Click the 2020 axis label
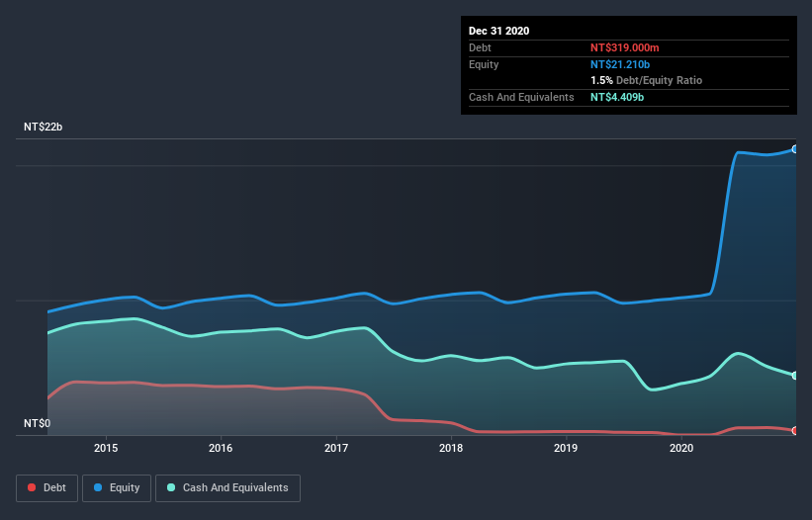812x520 pixels. [x=681, y=448]
